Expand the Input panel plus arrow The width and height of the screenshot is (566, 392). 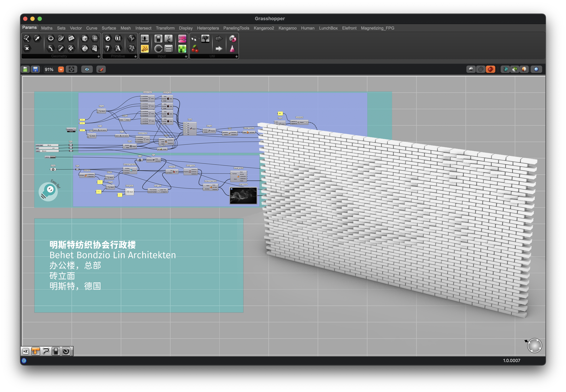coord(186,56)
